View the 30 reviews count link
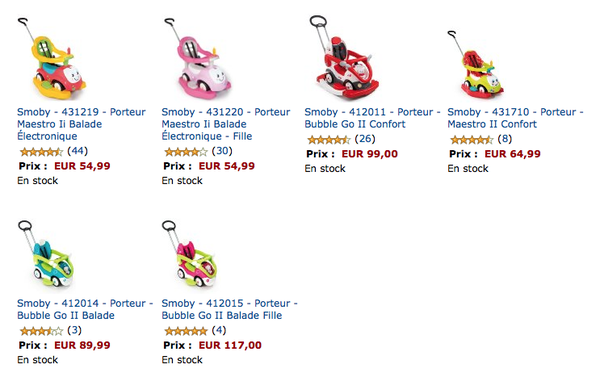Viewport: 600px width, 377px height. pyautogui.click(x=222, y=151)
